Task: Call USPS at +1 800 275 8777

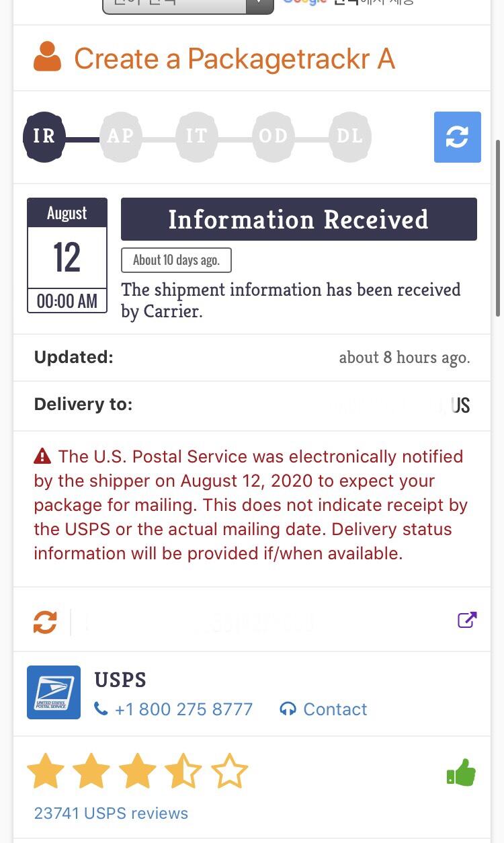Action: [x=183, y=709]
